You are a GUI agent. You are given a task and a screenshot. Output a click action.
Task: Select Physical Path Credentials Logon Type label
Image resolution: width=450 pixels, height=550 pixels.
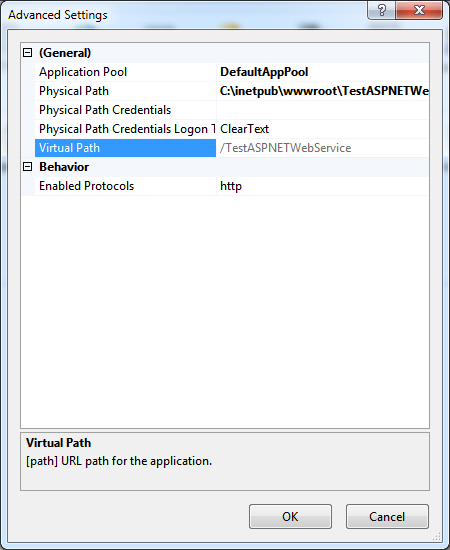click(x=125, y=129)
